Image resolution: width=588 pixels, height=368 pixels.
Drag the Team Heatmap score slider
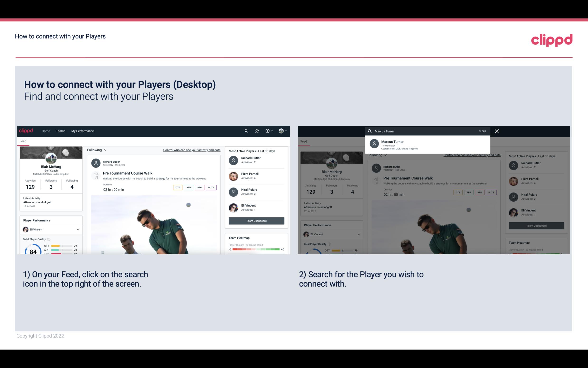tap(256, 250)
